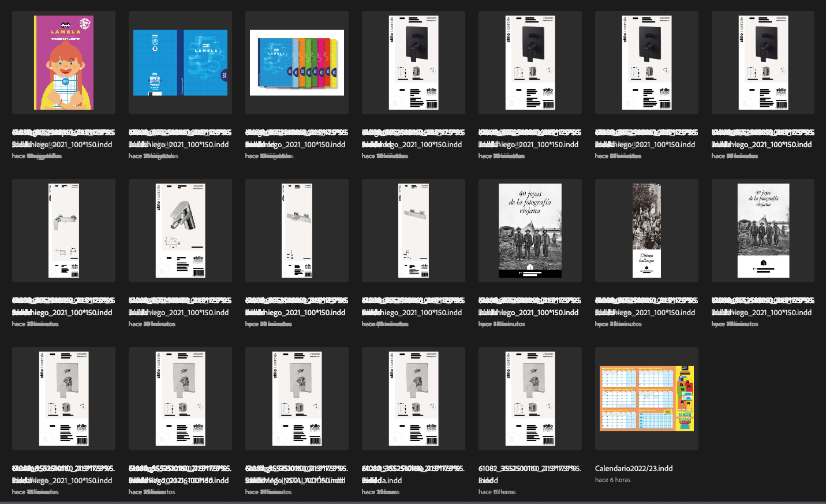The width and height of the screenshot is (826, 504).
Task: Select the last black faucet thumbnail in top row
Action: tap(763, 62)
